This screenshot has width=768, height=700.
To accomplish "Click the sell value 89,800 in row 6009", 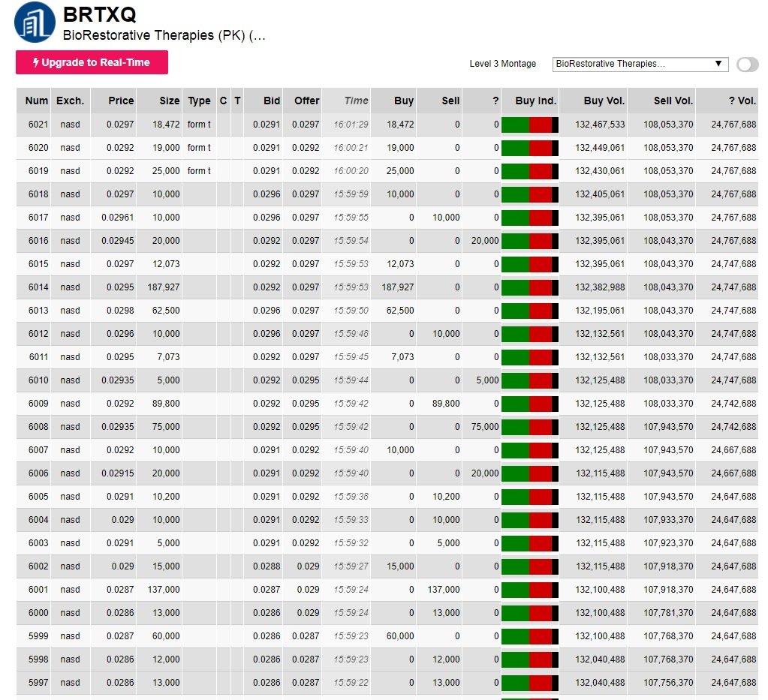I will [x=446, y=404].
